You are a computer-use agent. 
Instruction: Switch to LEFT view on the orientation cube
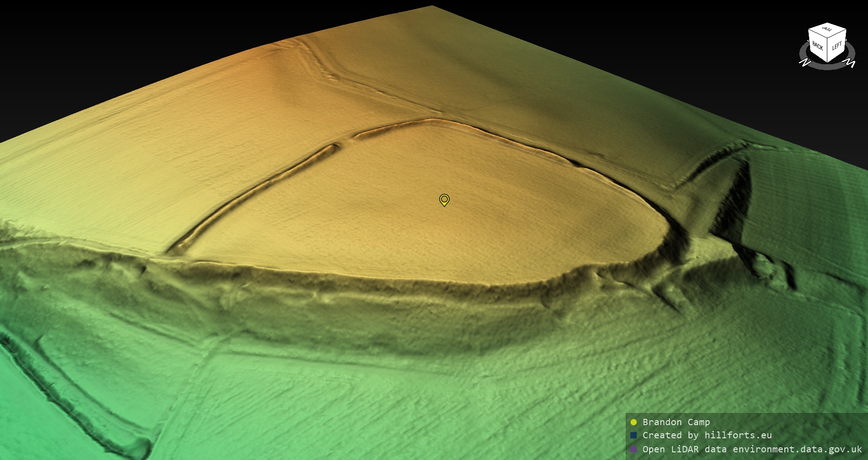click(x=837, y=46)
